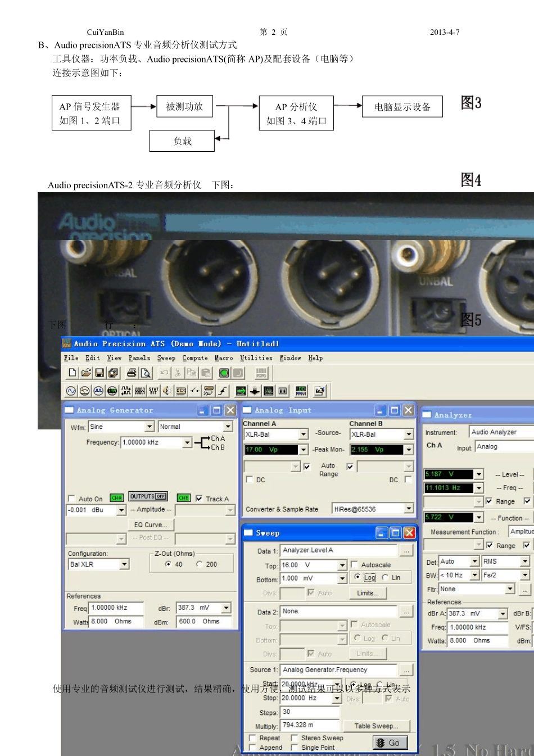The width and height of the screenshot is (534, 756).
Task: Click the EQ Curve... button
Action: coord(151,524)
